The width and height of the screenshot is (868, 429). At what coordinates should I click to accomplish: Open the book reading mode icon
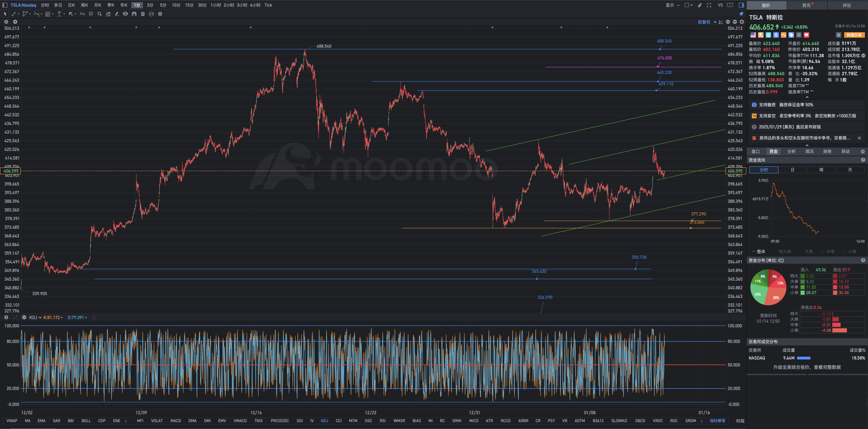tap(730, 5)
